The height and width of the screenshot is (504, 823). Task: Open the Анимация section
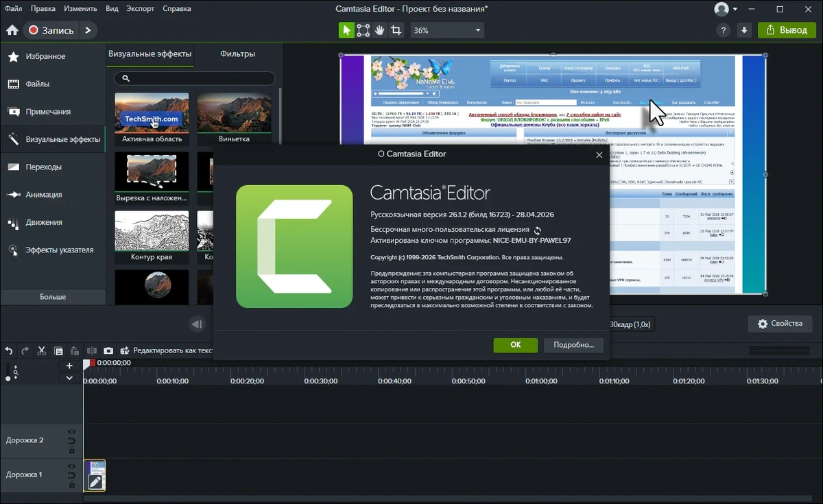tap(52, 195)
